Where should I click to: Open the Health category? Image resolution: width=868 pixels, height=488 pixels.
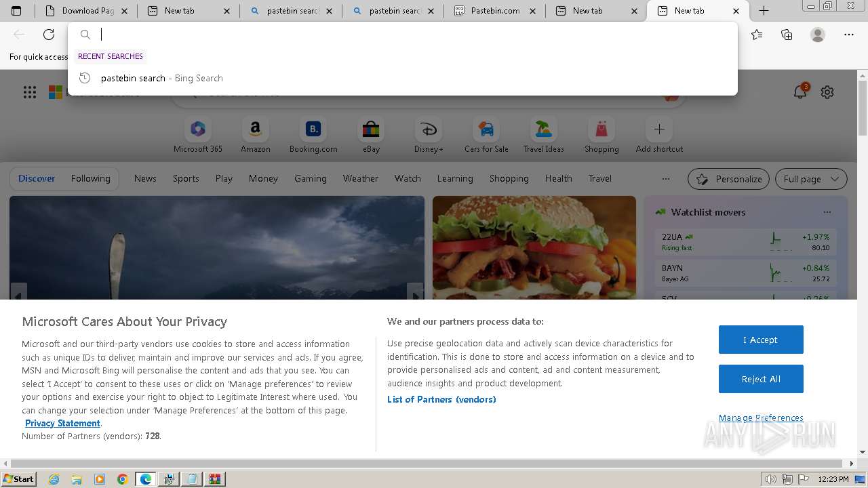(559, 178)
